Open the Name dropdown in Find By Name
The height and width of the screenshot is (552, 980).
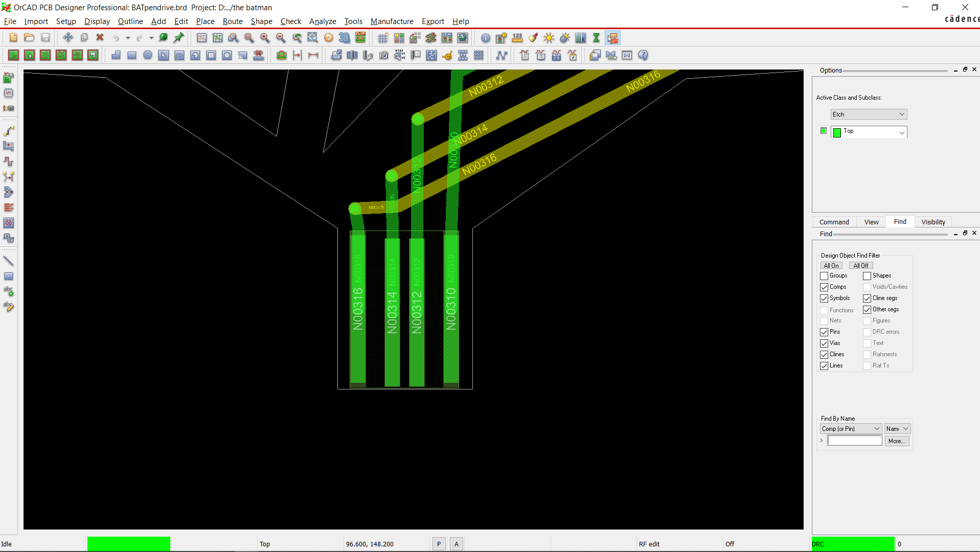(897, 429)
